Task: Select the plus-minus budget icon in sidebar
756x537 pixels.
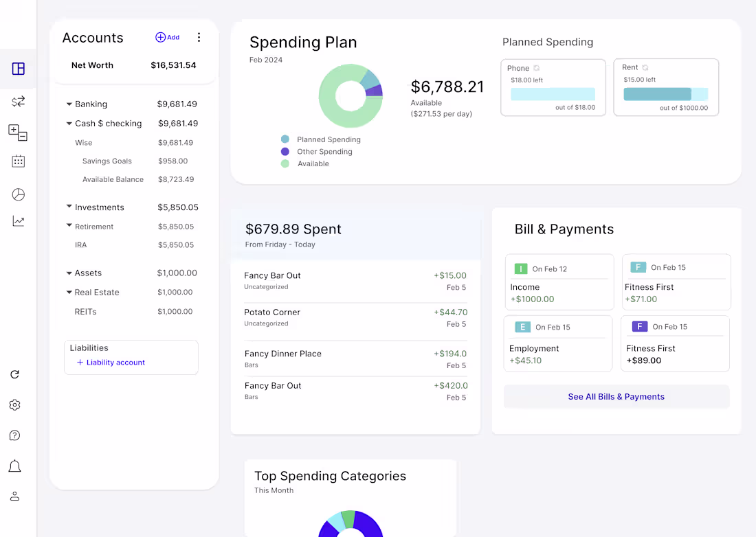Action: point(18,133)
